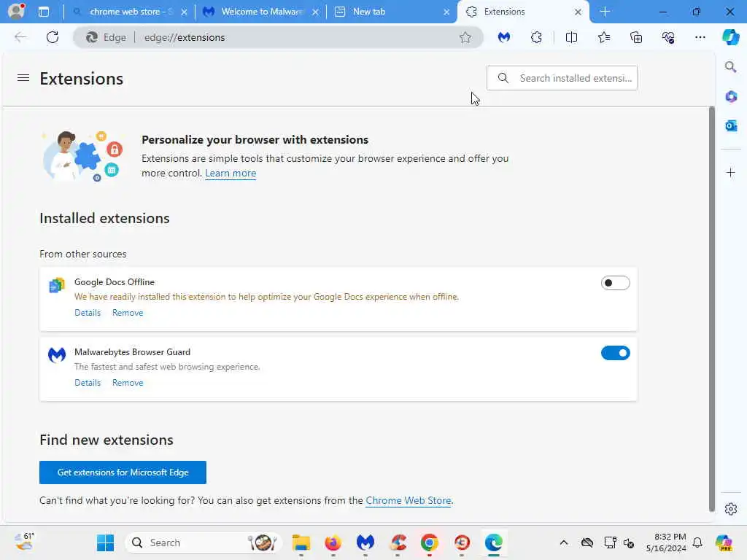Open the Collections toolbar icon
This screenshot has height=560, width=747.
pos(636,37)
